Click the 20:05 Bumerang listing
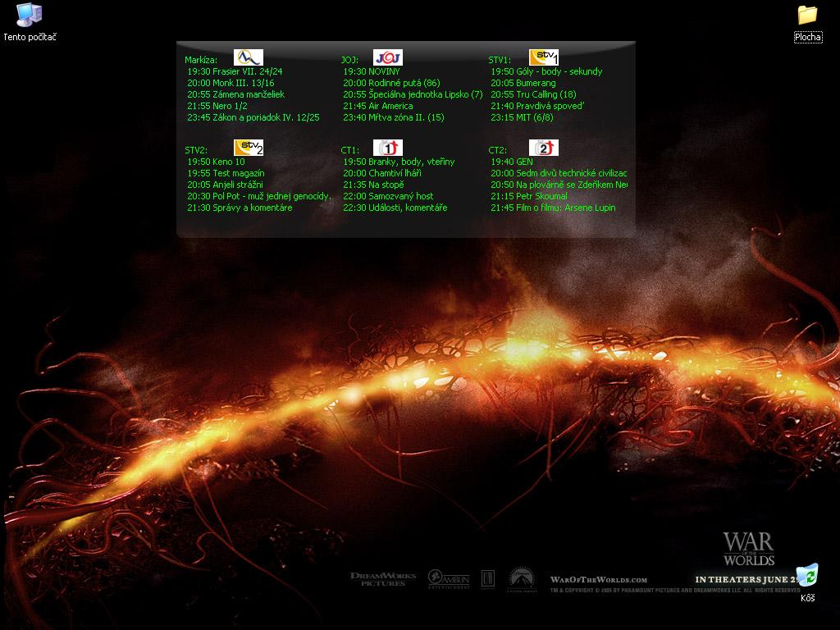 pyautogui.click(x=523, y=83)
